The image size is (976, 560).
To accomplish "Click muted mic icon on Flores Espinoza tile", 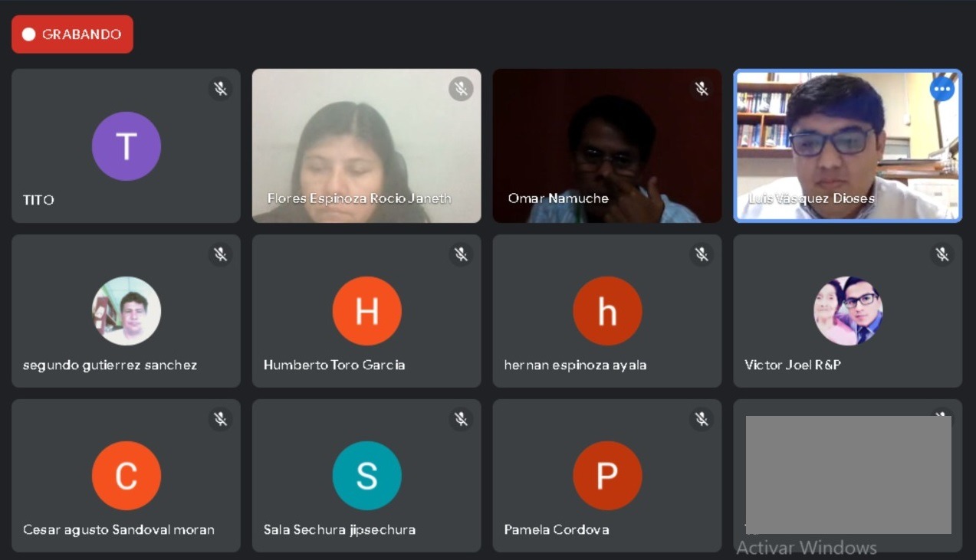I will point(461,89).
